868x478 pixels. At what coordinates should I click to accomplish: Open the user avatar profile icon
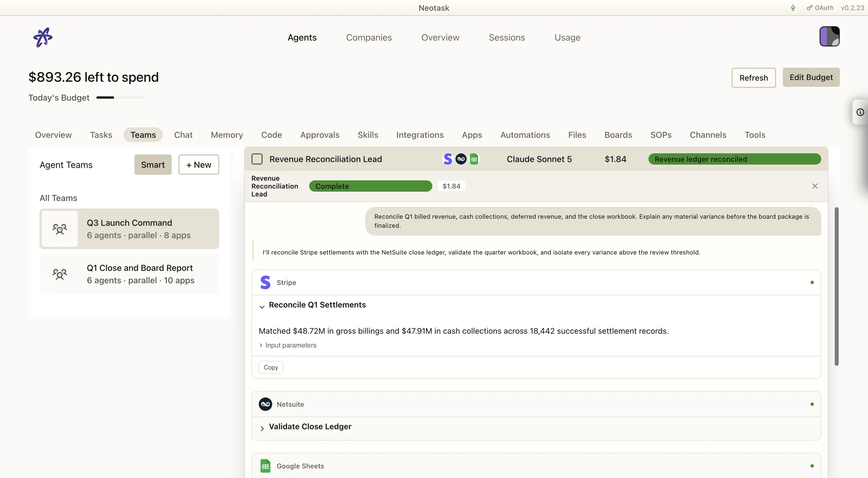[829, 36]
